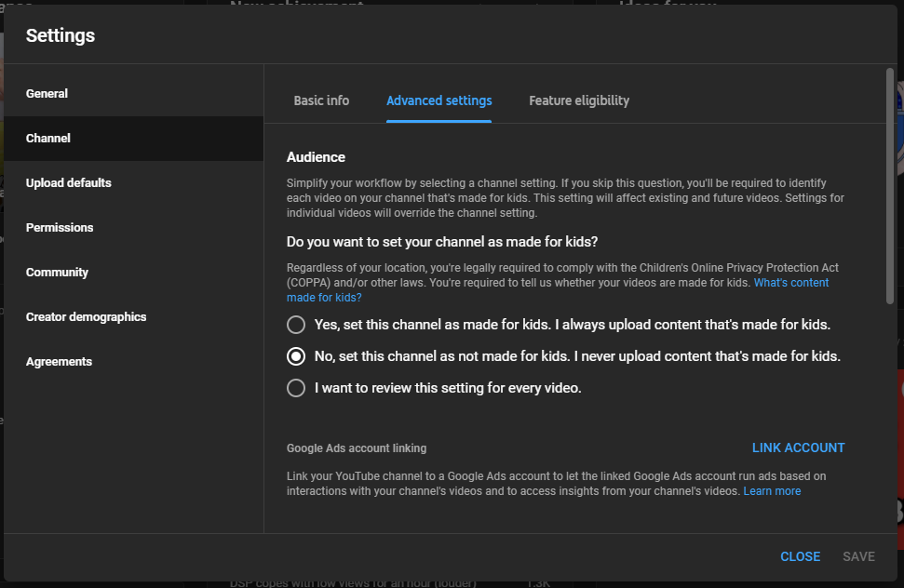Select 'No, set this channel as not made for kids'
The width and height of the screenshot is (904, 588).
pos(296,356)
